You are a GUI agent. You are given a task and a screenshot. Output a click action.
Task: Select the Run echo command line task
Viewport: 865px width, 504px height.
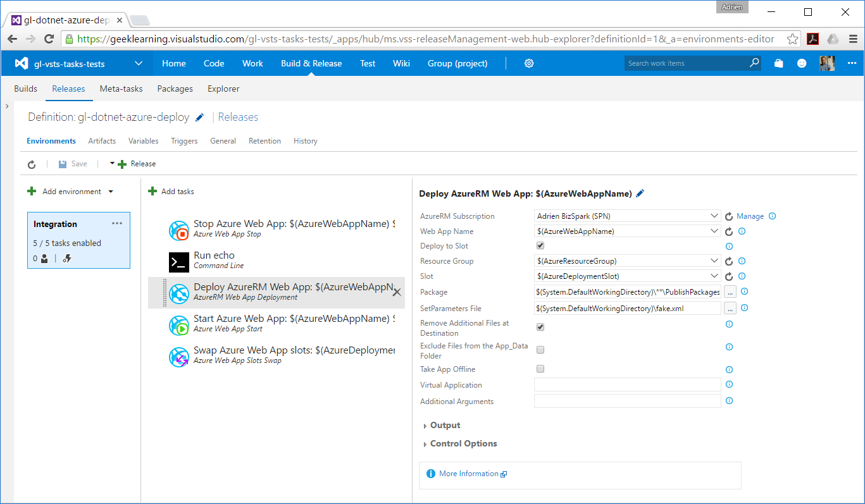tap(277, 261)
